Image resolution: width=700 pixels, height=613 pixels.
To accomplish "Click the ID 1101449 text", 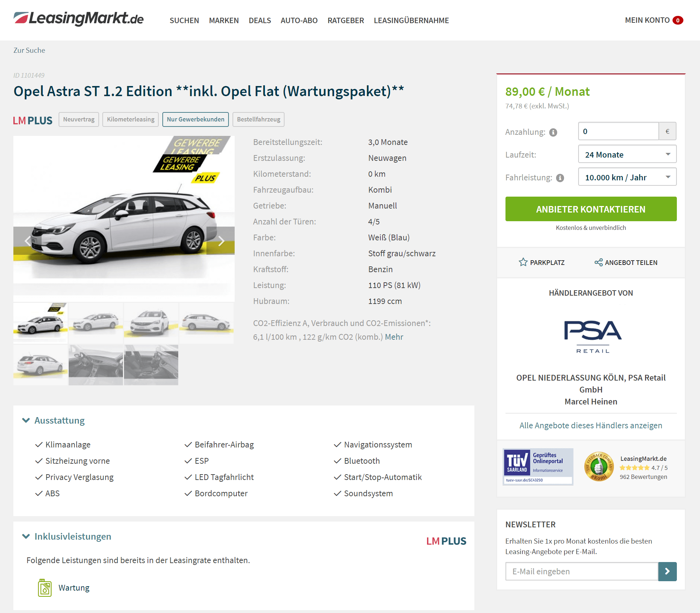I will [x=29, y=75].
